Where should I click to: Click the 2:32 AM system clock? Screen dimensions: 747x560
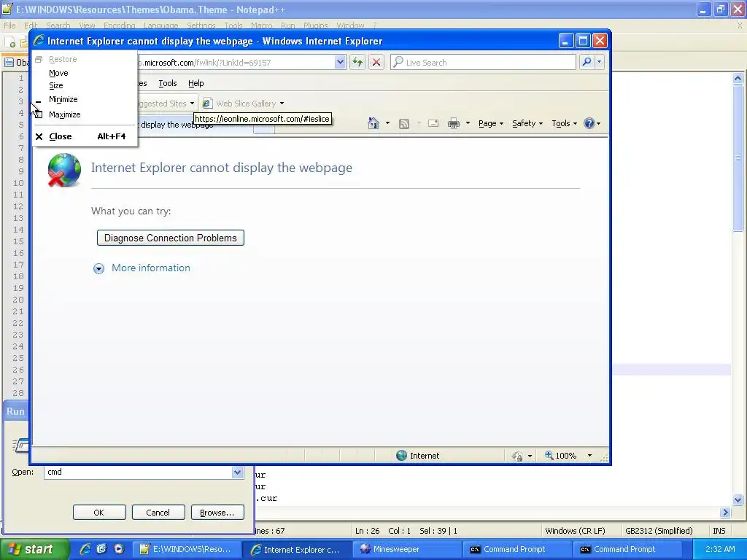(720, 549)
